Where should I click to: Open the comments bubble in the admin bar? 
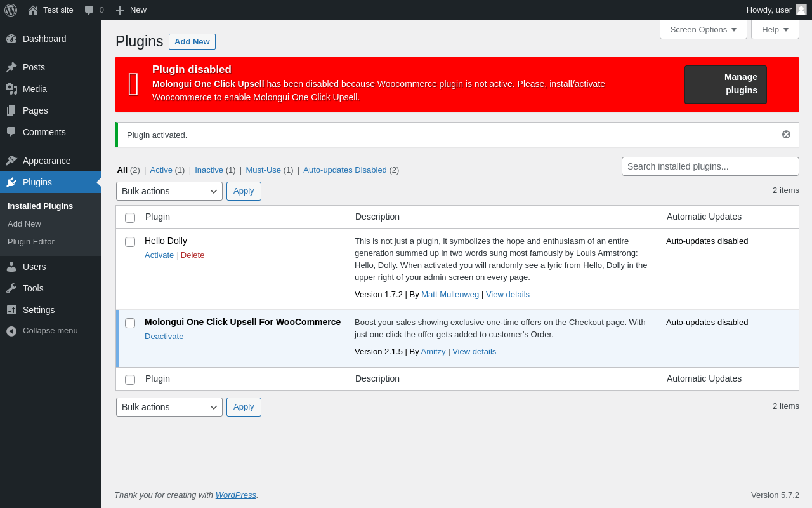(89, 10)
